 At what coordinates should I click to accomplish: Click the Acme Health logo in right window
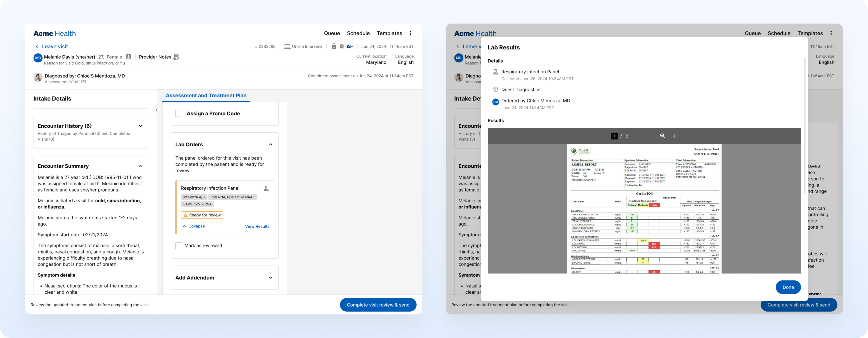(475, 33)
